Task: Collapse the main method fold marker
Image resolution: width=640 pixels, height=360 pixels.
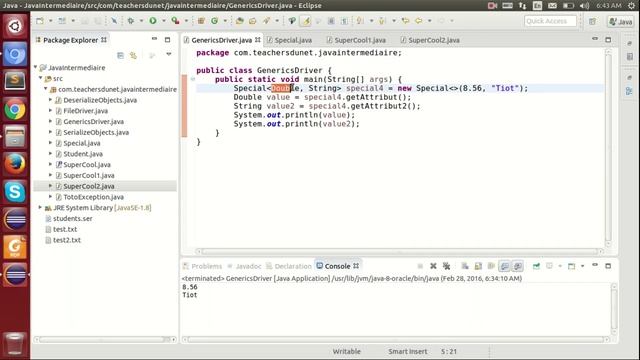Action: (193, 79)
